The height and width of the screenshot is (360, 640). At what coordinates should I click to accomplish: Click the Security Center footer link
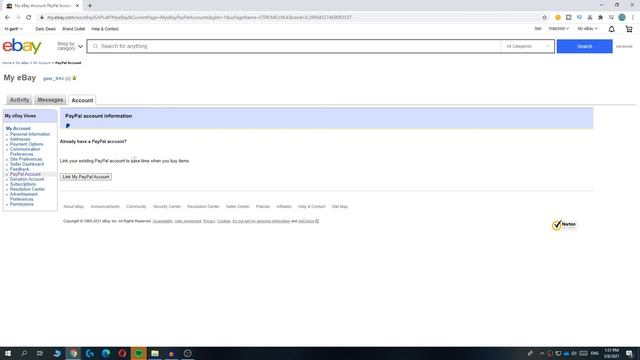(x=167, y=207)
